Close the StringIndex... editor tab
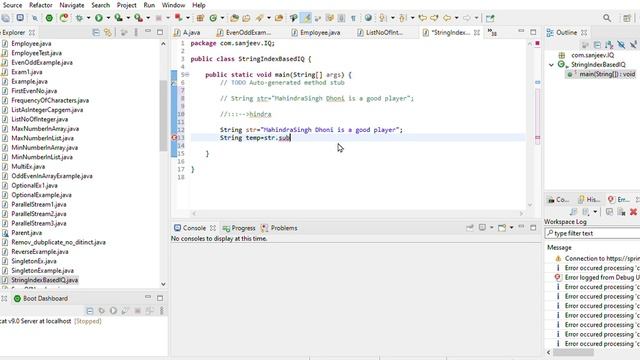Viewport: 640px width, 360px height. coord(477,32)
